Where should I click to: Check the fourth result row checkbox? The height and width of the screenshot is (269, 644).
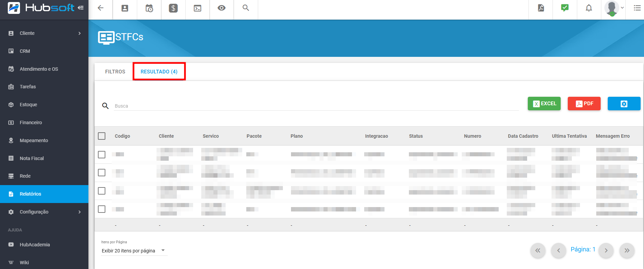pos(102,209)
